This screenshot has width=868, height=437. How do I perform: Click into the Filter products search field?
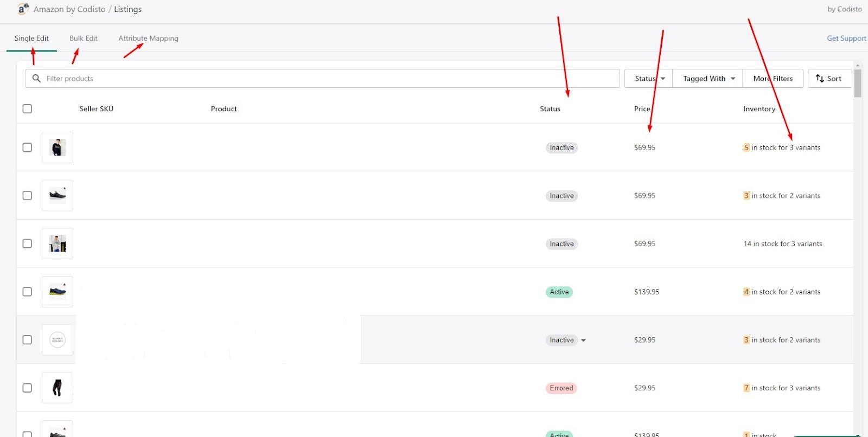[x=322, y=79]
